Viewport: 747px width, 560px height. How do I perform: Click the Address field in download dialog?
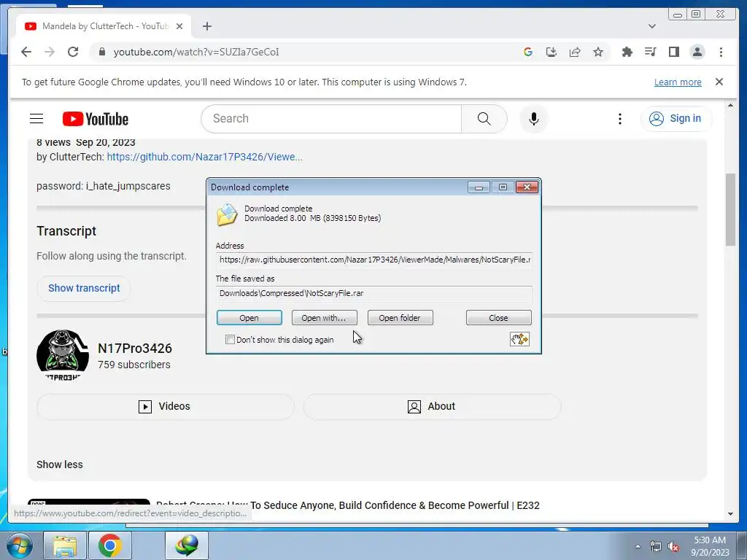[x=374, y=260]
